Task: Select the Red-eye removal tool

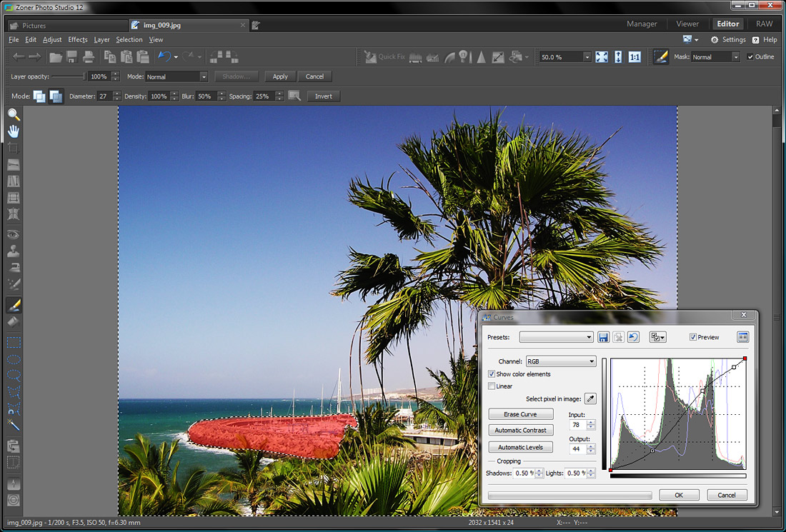Action: (x=13, y=234)
